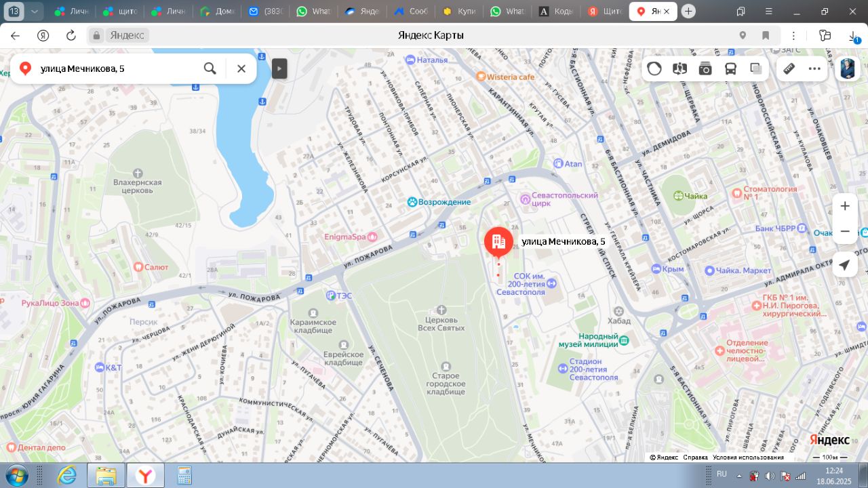Click the red улица Мечникова, 5 map pin

498,242
